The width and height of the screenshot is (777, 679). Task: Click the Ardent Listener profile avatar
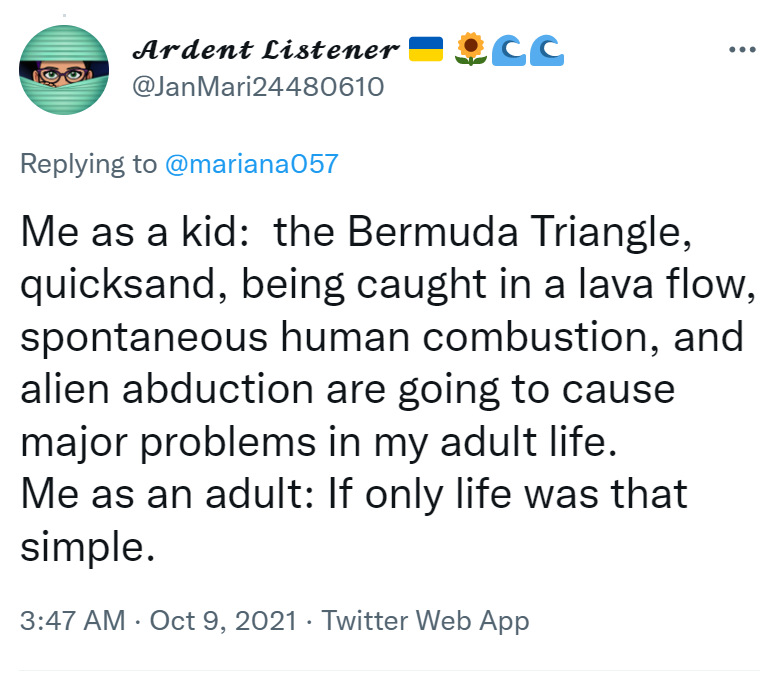[64, 68]
